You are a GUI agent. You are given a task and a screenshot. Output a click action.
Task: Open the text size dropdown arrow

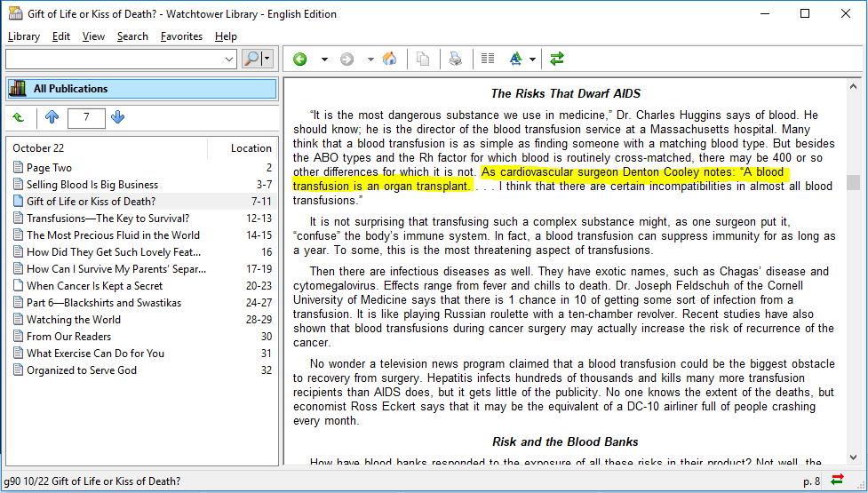[x=532, y=60]
